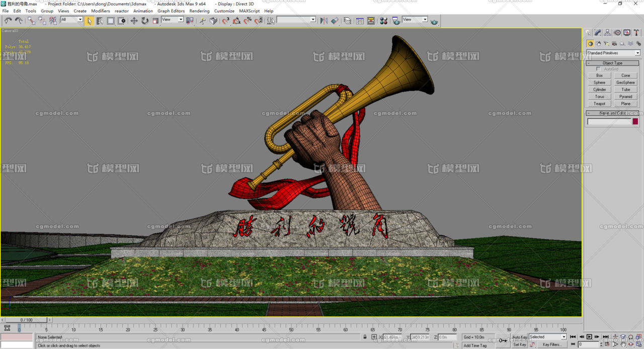Click the Go to End button
The width and height of the screenshot is (644, 349).
tap(605, 337)
